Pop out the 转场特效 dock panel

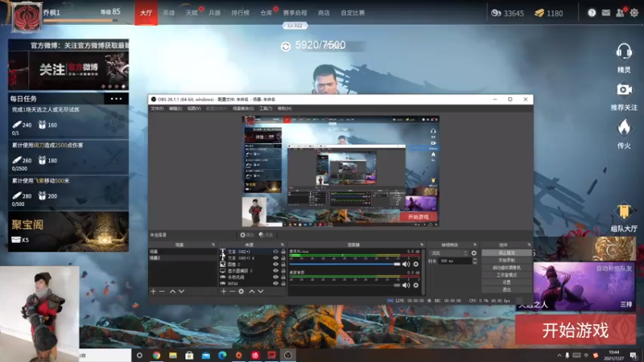point(475,245)
